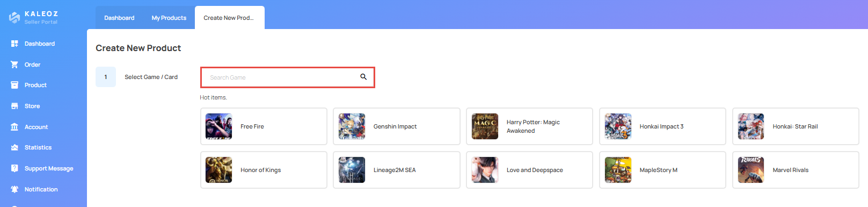Screen dimensions: 868x207
Task: Open Support Message in the sidebar
Action: tap(49, 168)
